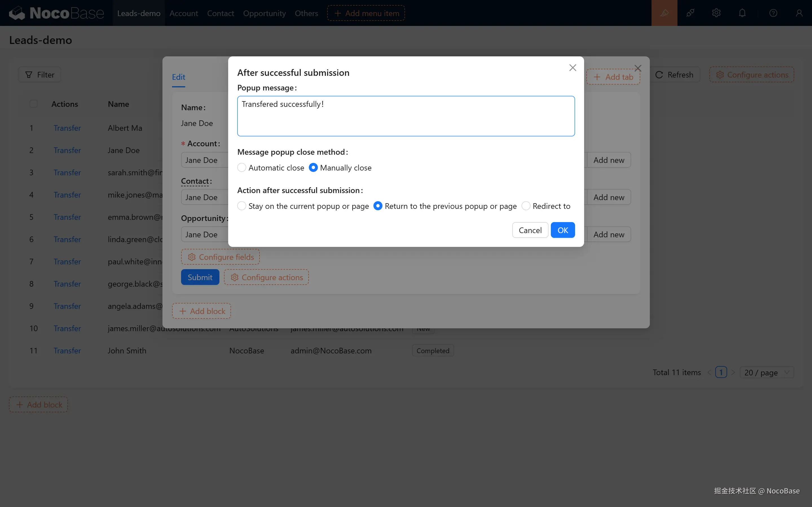The height and width of the screenshot is (507, 812).
Task: Open the Account menu item
Action: coord(184,13)
